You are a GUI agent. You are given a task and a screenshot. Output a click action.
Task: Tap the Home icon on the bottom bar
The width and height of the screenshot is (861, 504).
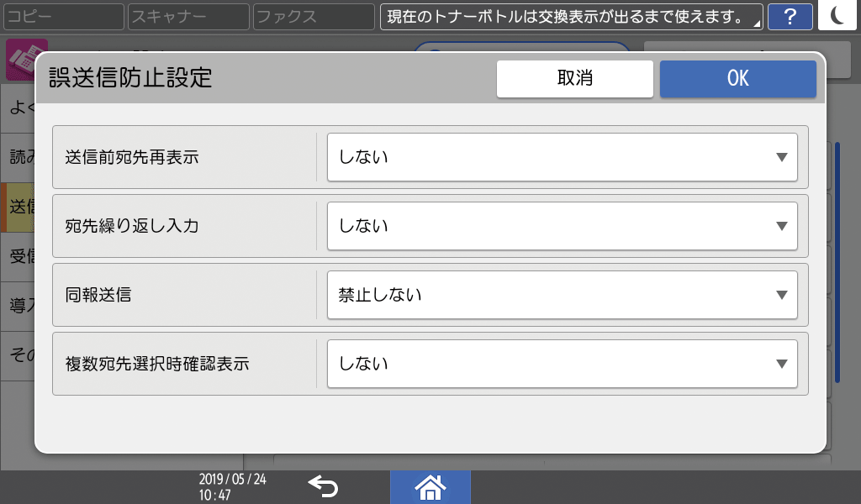point(430,487)
